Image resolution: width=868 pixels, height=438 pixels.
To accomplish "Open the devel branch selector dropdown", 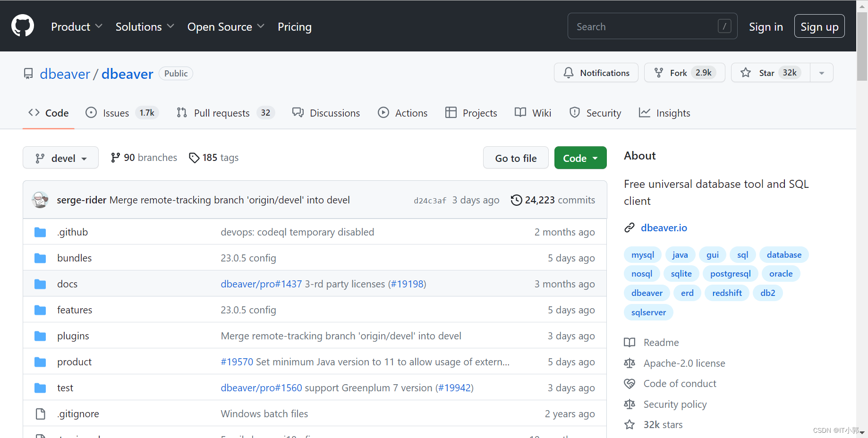I will click(60, 158).
